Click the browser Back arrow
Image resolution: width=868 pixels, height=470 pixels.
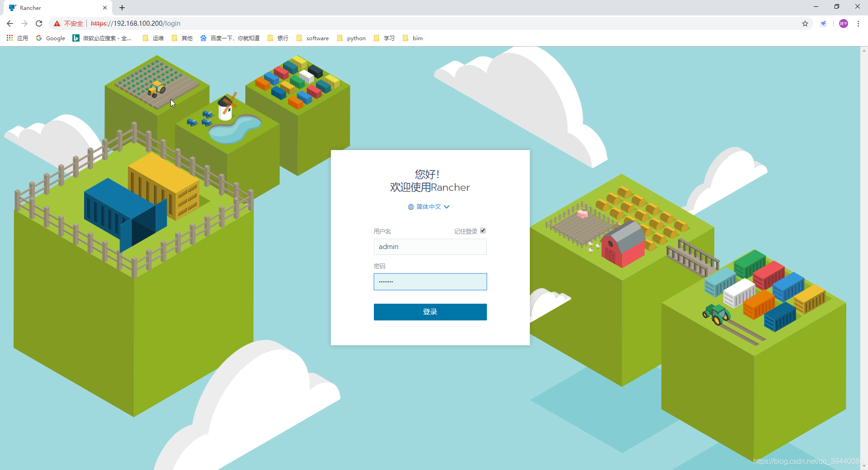point(10,23)
